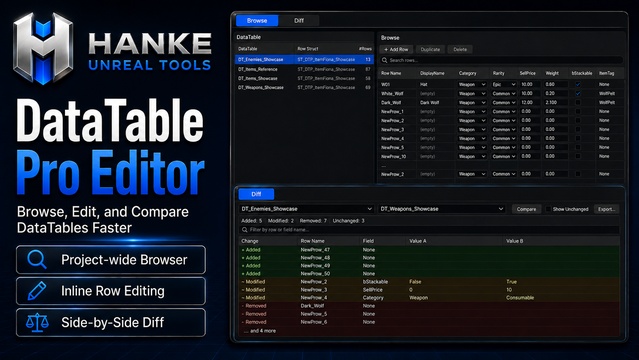This screenshot has height=360, width=639.
Task: Click the balance scale icon beside Side-by-Side Diff
Action: click(x=37, y=322)
